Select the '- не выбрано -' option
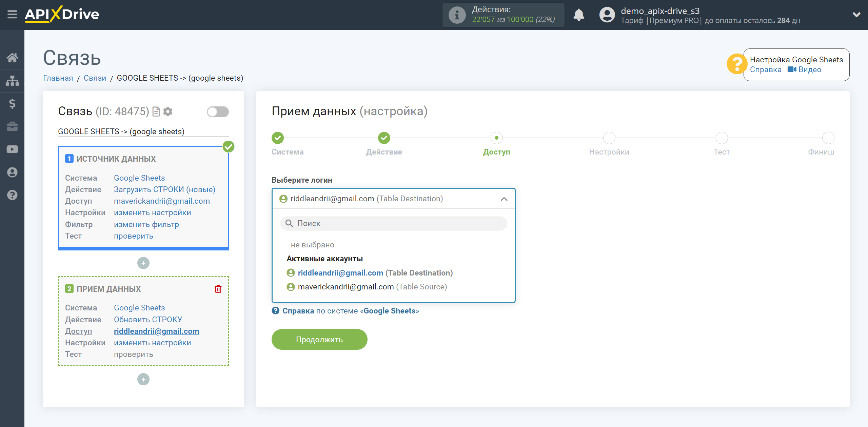Viewport: 868px width, 427px height. click(313, 245)
